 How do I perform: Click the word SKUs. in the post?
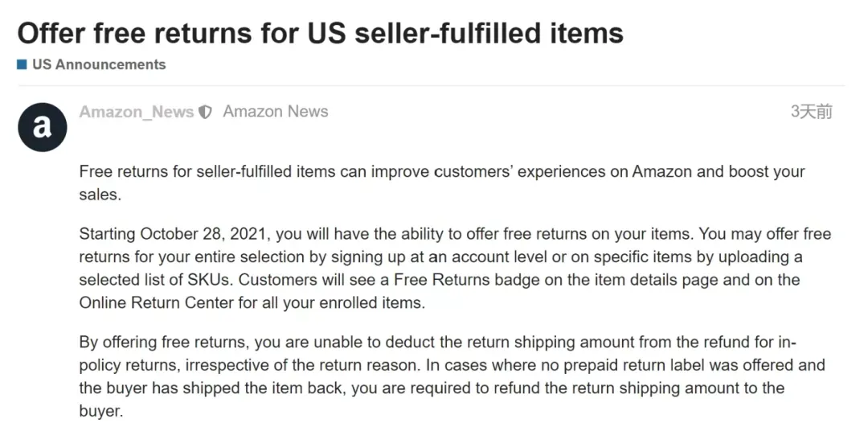click(x=211, y=280)
